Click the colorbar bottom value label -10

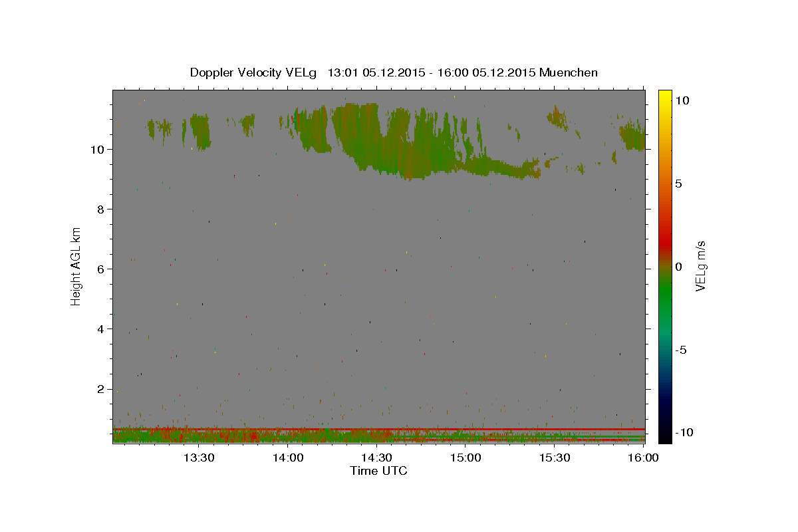tap(683, 432)
